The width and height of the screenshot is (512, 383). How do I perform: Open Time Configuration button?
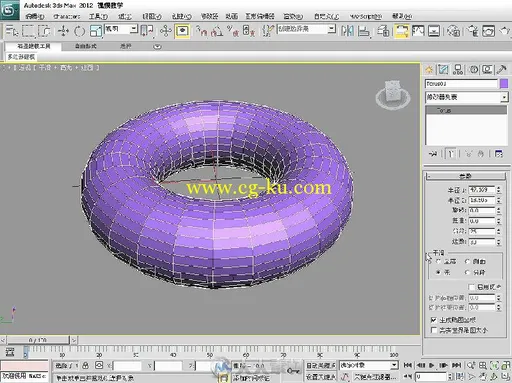click(x=460, y=377)
